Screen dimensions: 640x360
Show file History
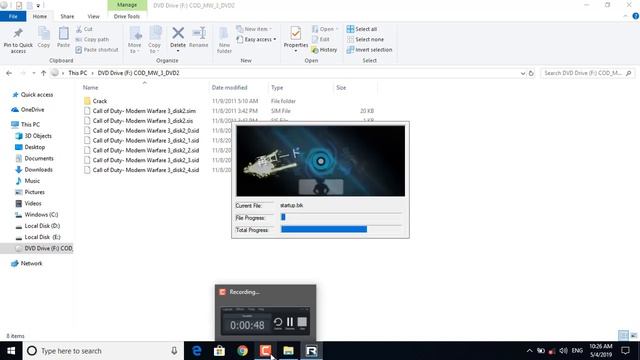tap(324, 49)
